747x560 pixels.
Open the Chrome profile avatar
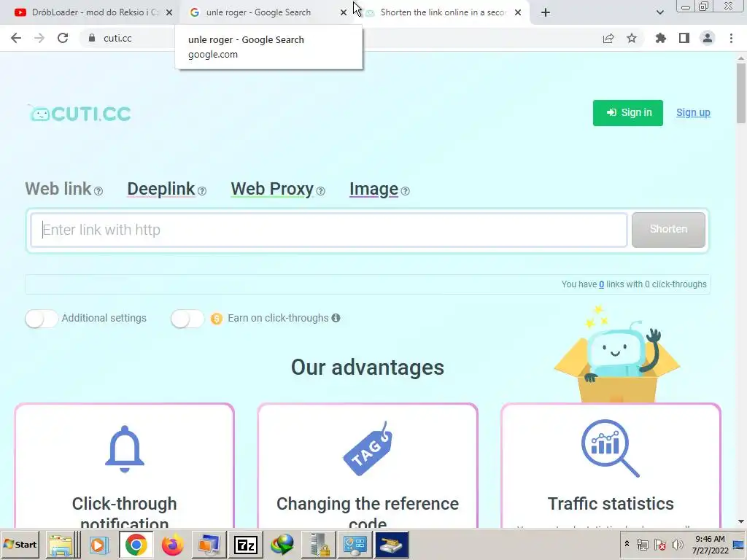708,38
